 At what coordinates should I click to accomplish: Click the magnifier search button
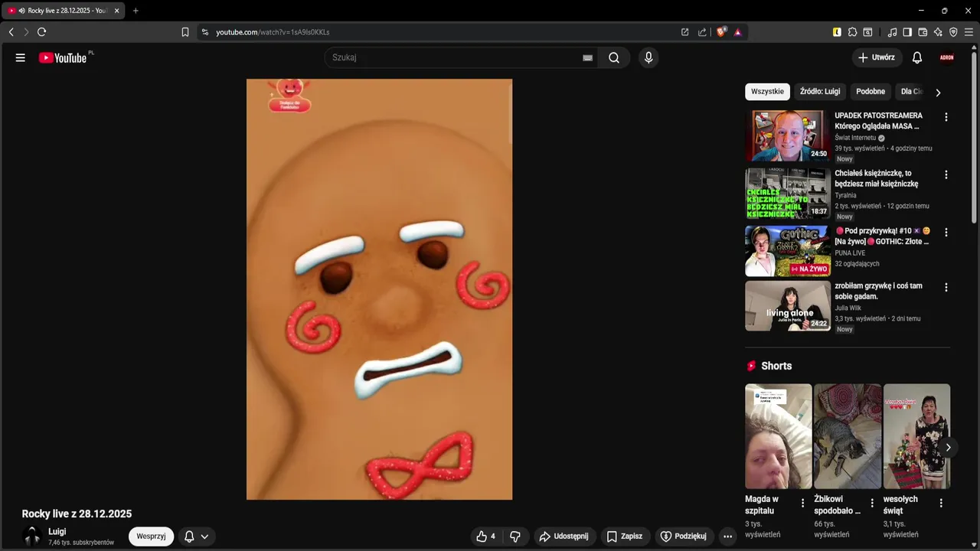pyautogui.click(x=614, y=57)
